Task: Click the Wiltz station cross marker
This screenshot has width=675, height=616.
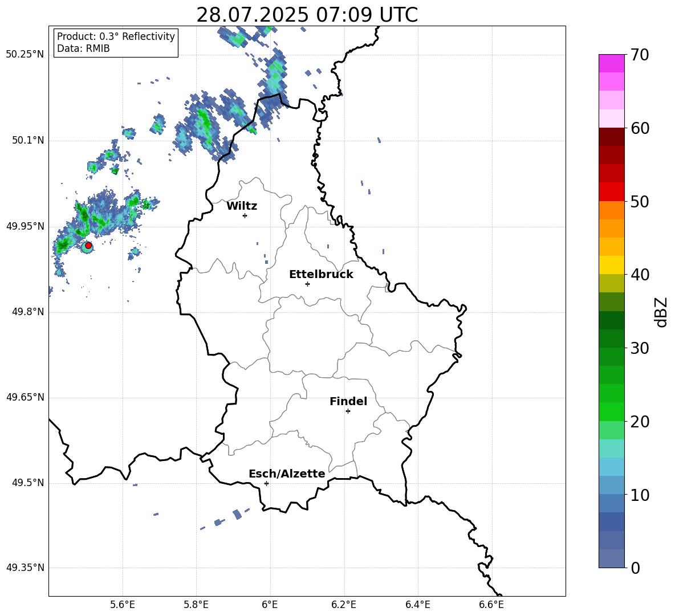Action: [245, 215]
